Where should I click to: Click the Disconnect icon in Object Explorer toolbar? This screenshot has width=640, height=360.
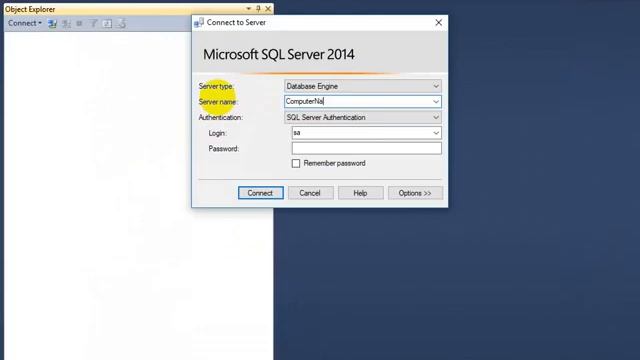66,24
